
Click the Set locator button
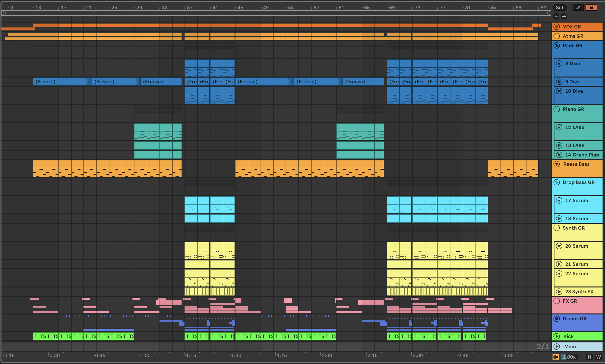click(x=560, y=8)
